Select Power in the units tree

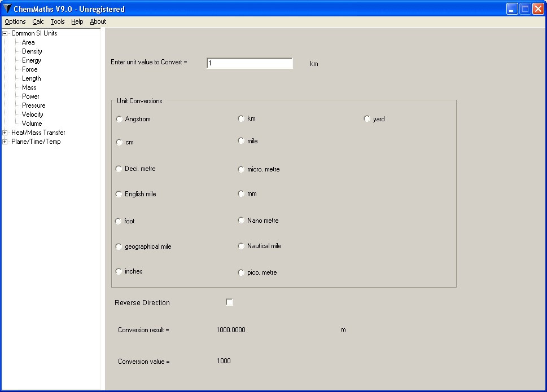[30, 97]
